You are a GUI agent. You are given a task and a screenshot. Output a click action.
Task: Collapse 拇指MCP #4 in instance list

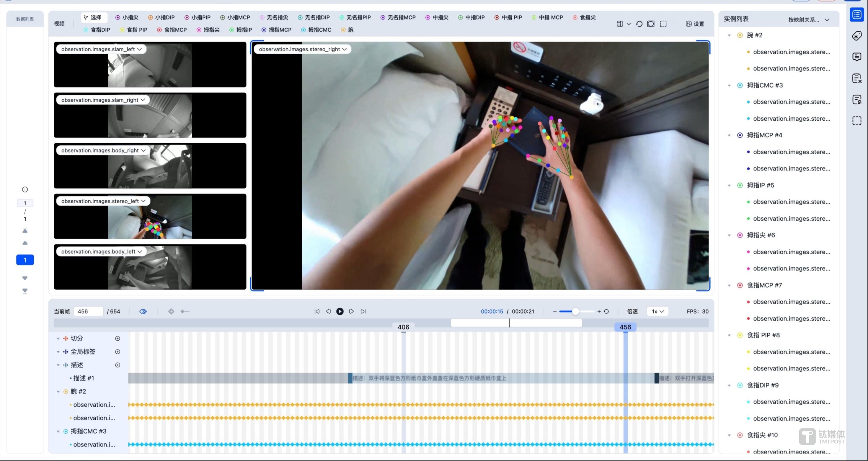pos(729,135)
